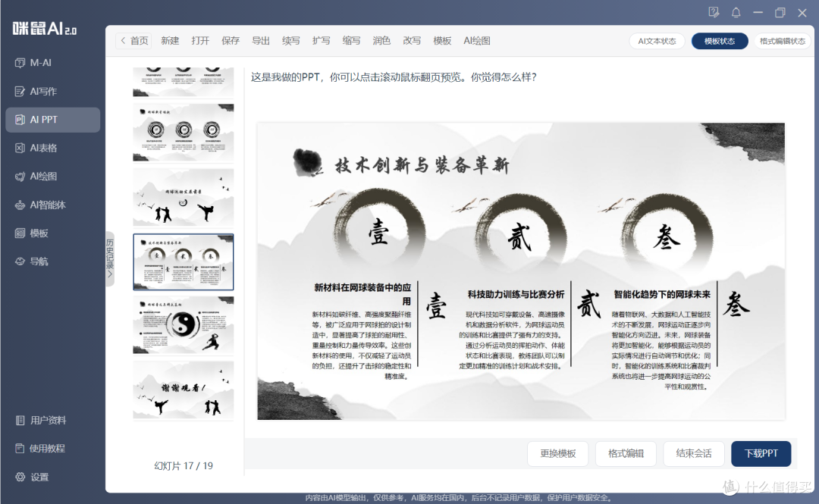Go back to 首页 home
This screenshot has width=819, height=504.
click(x=133, y=41)
